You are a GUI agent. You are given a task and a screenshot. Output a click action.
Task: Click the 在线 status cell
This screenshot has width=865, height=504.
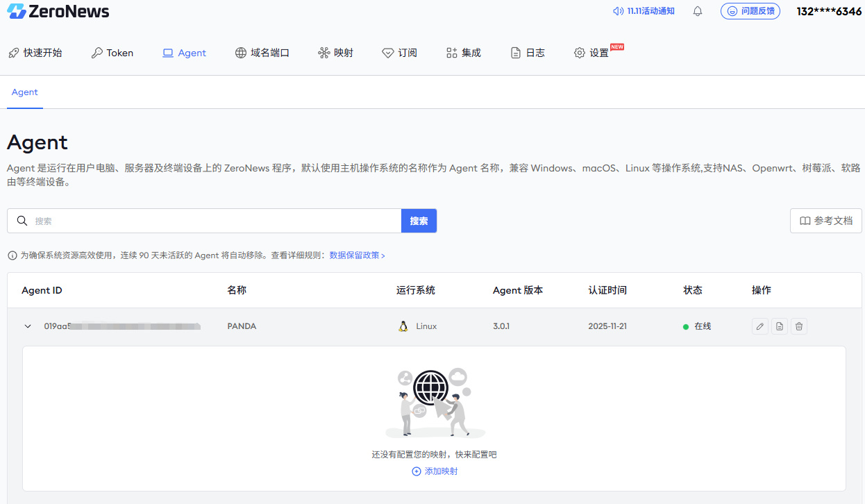point(698,326)
